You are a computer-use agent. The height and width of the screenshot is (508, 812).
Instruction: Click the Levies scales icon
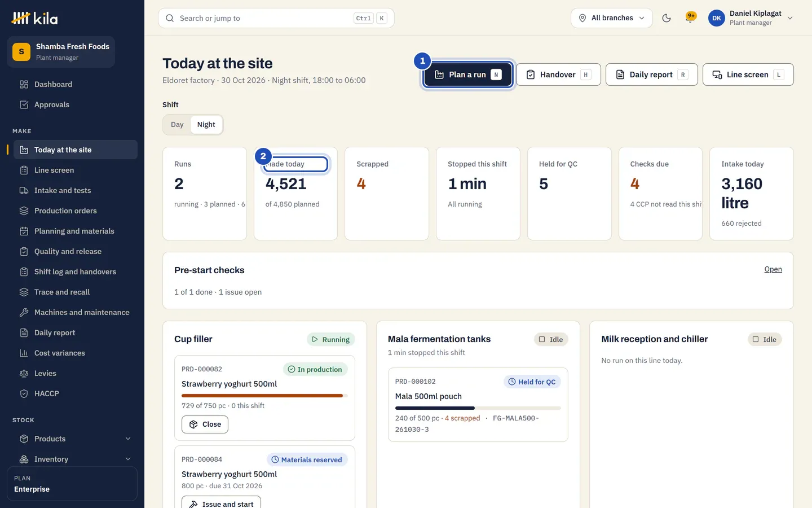click(24, 374)
